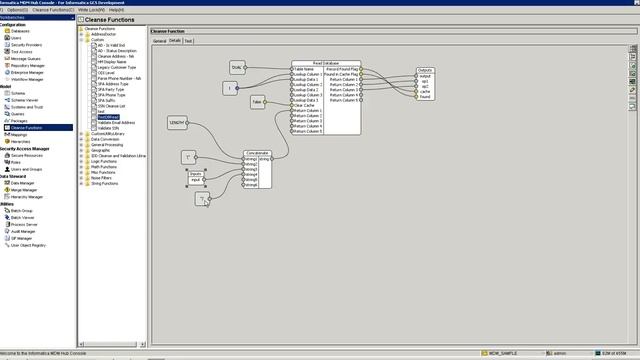The height and width of the screenshot is (360, 640).
Task: Open the Merge Manager tool
Action: click(x=24, y=190)
